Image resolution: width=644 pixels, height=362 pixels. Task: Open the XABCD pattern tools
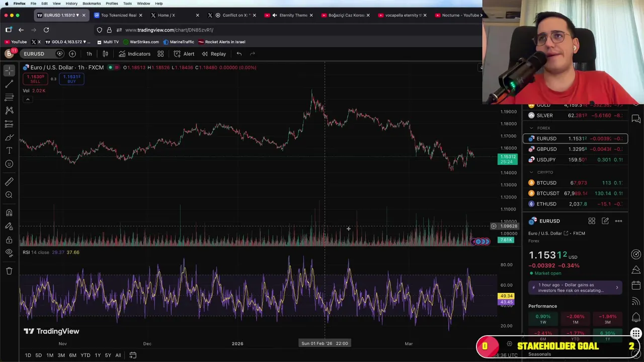9,111
